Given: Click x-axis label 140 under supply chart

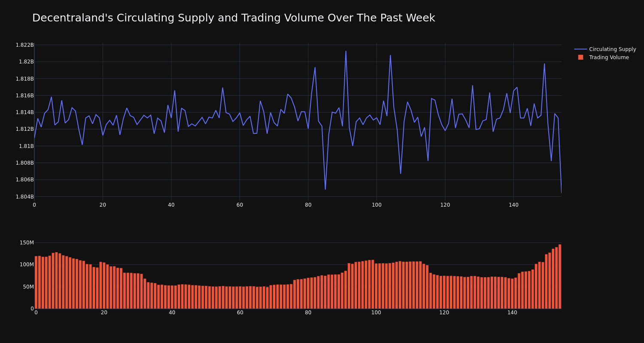Looking at the screenshot, I should pos(513,205).
